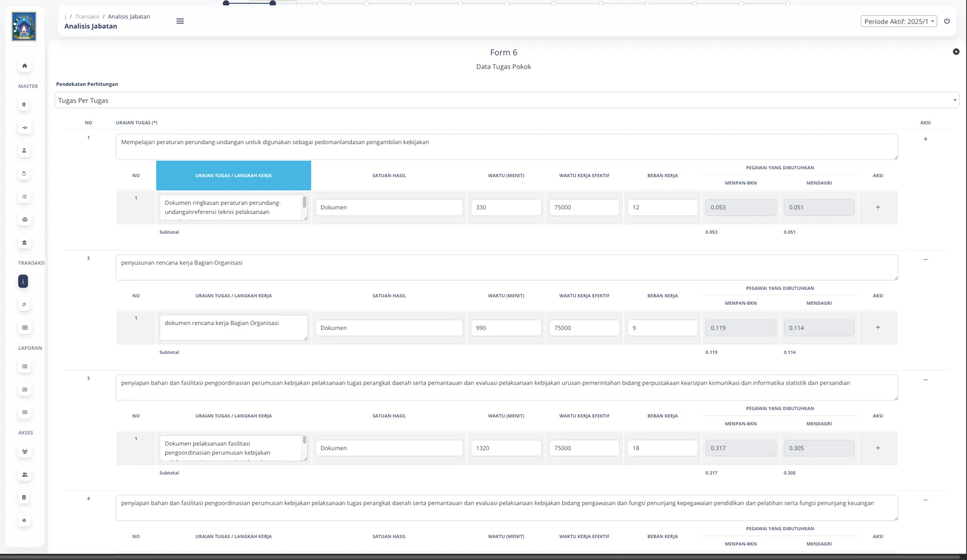
Task: Click highlighted Uraian Tugas / Langkah Kerja header
Action: pos(233,175)
